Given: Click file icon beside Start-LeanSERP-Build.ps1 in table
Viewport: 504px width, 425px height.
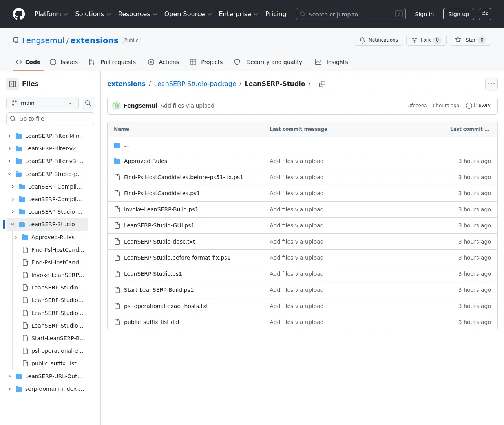Looking at the screenshot, I should coord(117,290).
